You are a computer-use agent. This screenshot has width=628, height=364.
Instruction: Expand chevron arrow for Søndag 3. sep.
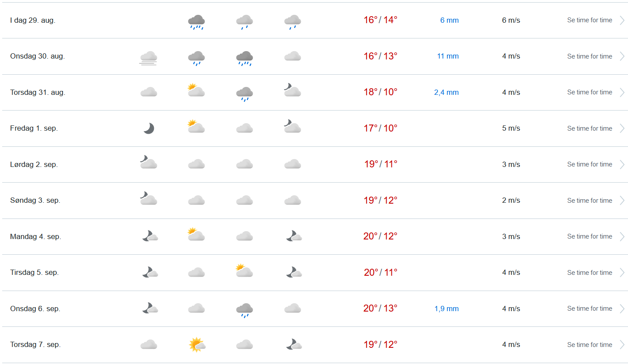point(622,201)
